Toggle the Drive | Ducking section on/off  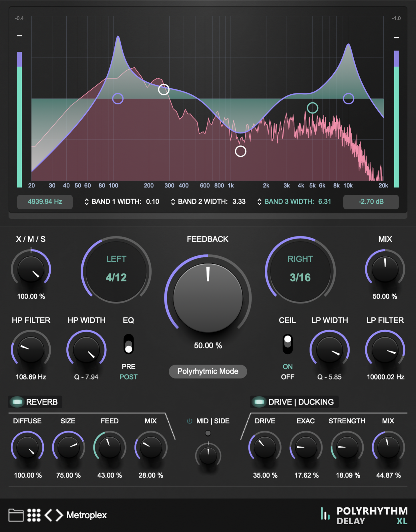pyautogui.click(x=259, y=402)
